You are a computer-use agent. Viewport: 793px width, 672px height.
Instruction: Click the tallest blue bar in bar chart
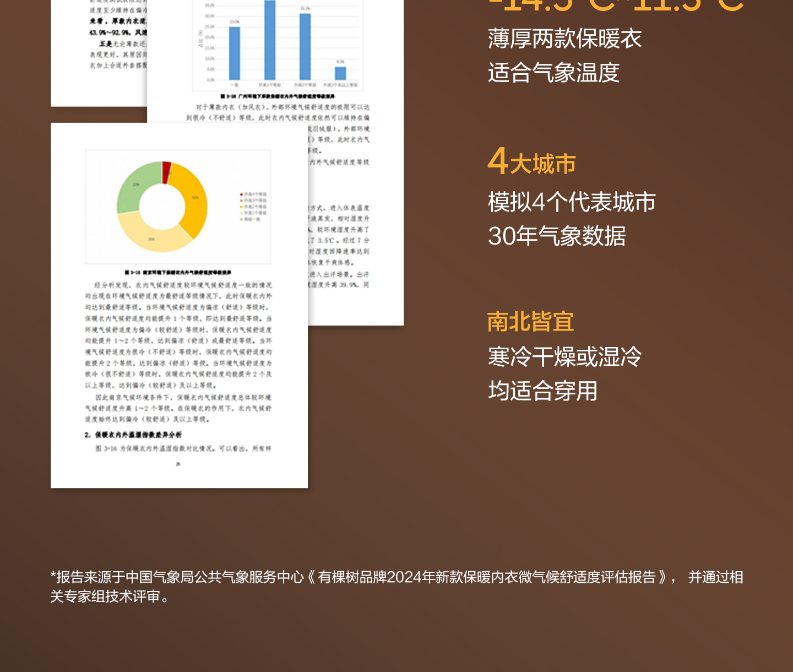tap(270, 40)
